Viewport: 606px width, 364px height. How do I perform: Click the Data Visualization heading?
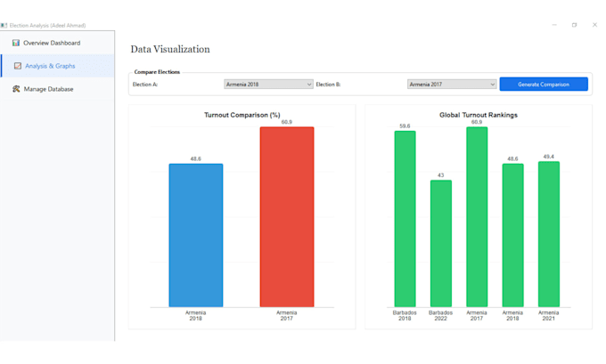170,50
